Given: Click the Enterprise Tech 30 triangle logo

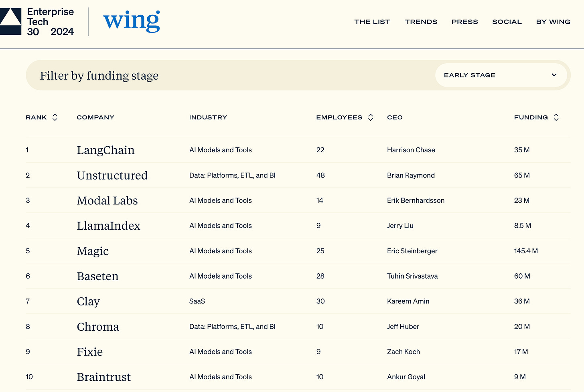Looking at the screenshot, I should (10, 22).
